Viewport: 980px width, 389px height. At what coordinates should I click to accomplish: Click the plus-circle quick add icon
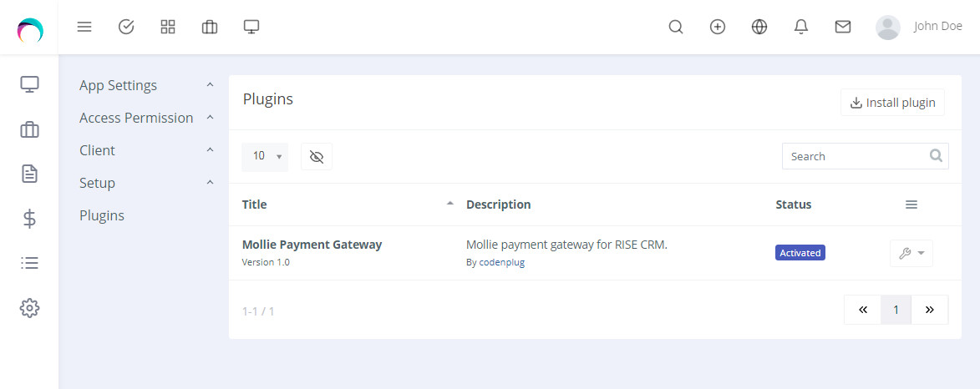(x=717, y=27)
